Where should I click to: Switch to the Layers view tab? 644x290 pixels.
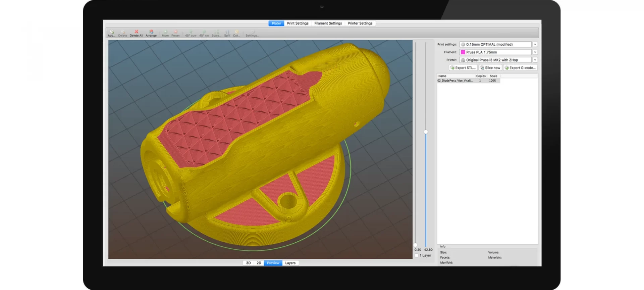pos(290,263)
